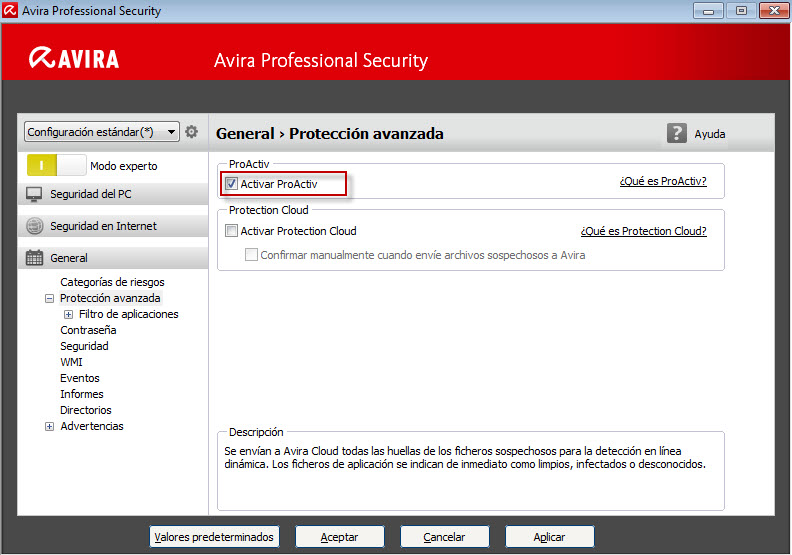The image size is (792, 555).
Task: Open the Configuración estándar dropdown
Action: coord(102,132)
